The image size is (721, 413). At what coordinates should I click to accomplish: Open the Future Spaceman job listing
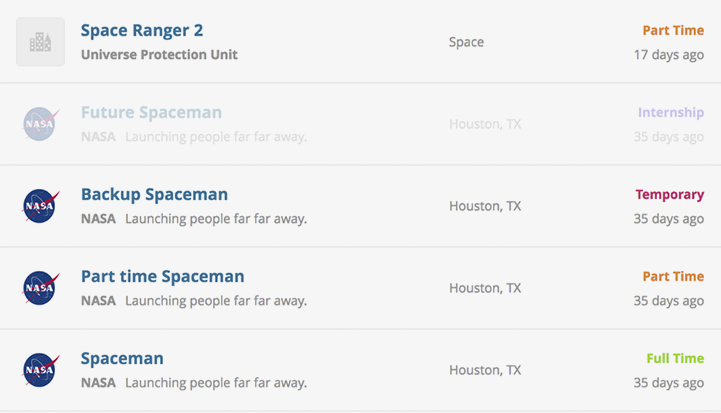tap(151, 112)
